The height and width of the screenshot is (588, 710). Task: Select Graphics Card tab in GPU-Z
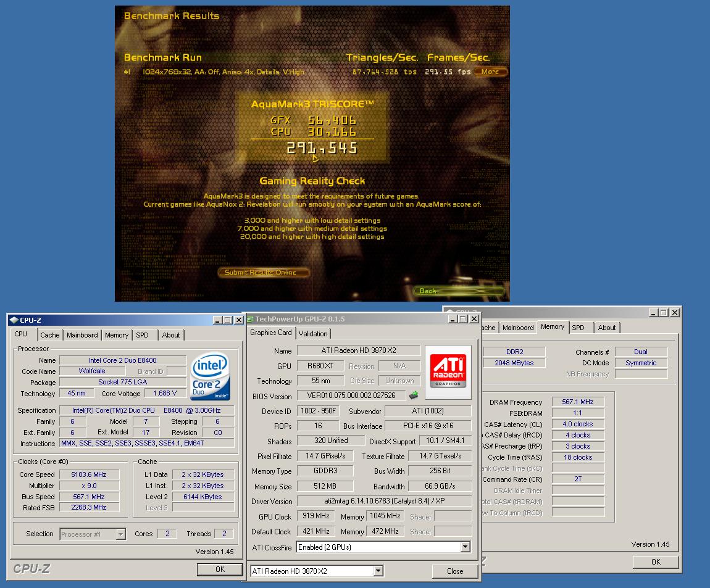[x=271, y=333]
